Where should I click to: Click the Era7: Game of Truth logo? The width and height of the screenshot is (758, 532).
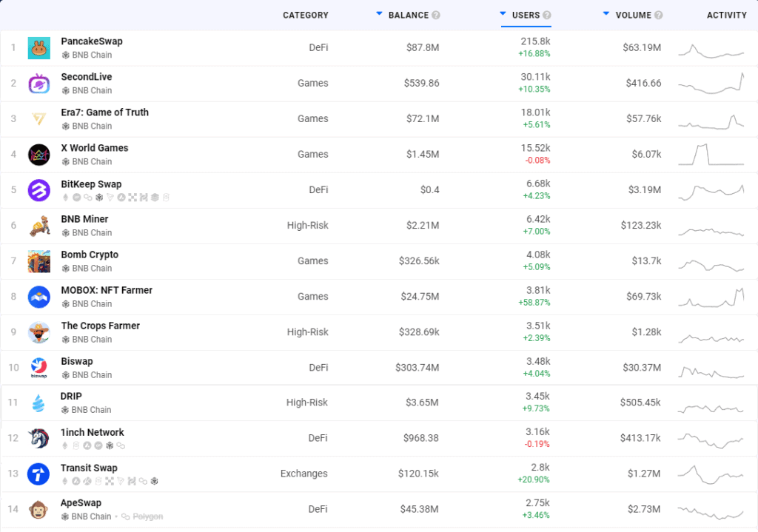click(x=39, y=119)
